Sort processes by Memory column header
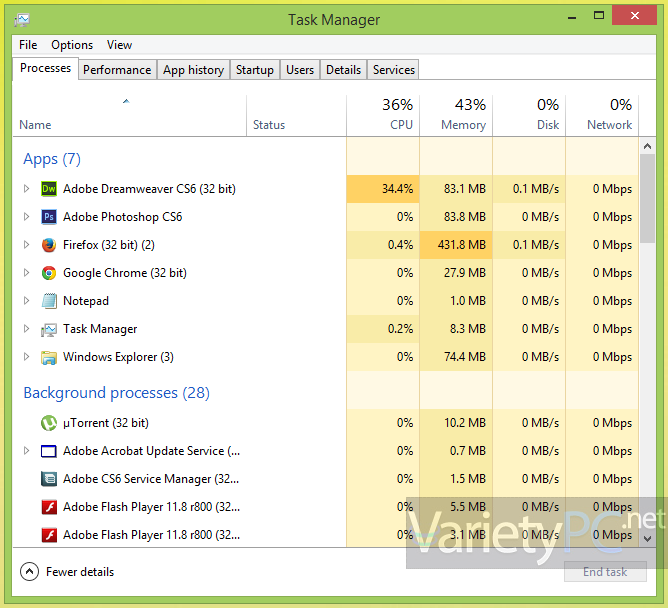668x608 pixels. pyautogui.click(x=456, y=115)
